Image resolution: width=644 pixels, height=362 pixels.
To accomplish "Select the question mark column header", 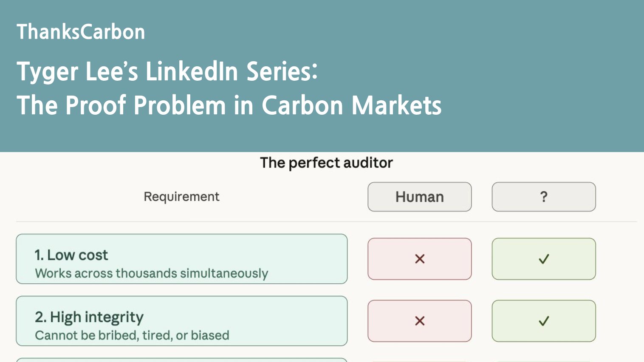I will 544,197.
